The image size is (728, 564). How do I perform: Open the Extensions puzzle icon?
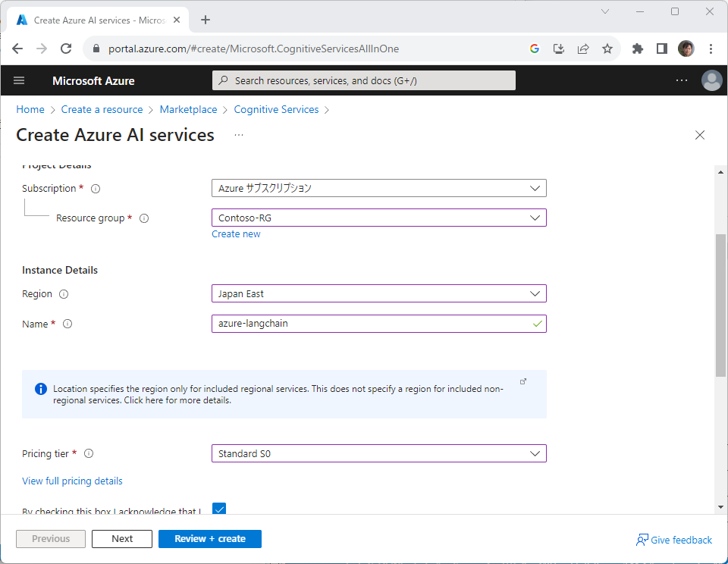[638, 49]
